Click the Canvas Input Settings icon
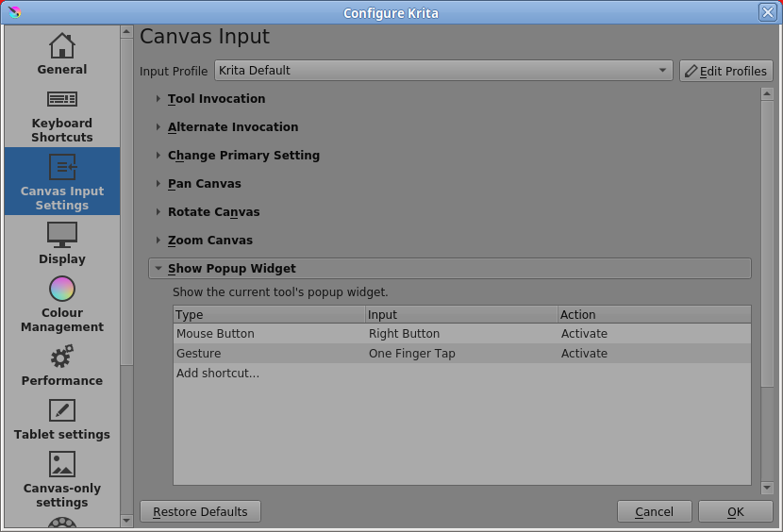 62,167
